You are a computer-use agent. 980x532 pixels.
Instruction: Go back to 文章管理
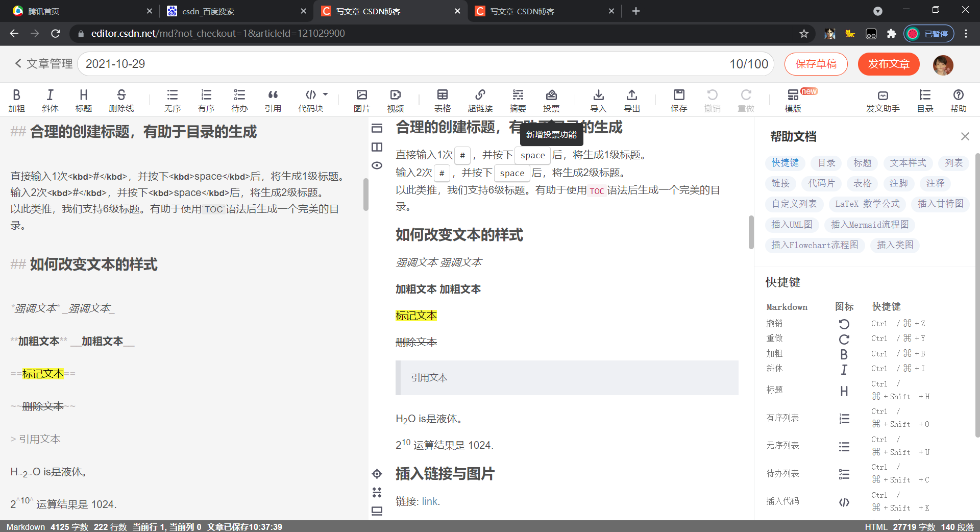[44, 64]
